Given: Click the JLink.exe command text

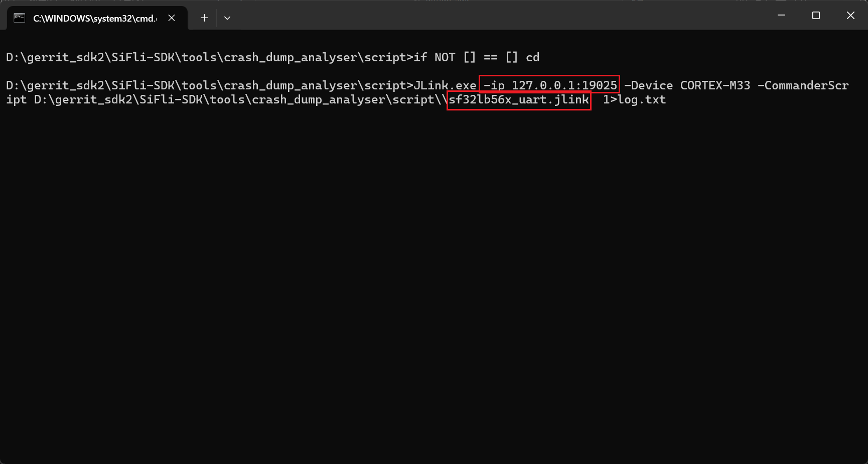Looking at the screenshot, I should coord(445,85).
